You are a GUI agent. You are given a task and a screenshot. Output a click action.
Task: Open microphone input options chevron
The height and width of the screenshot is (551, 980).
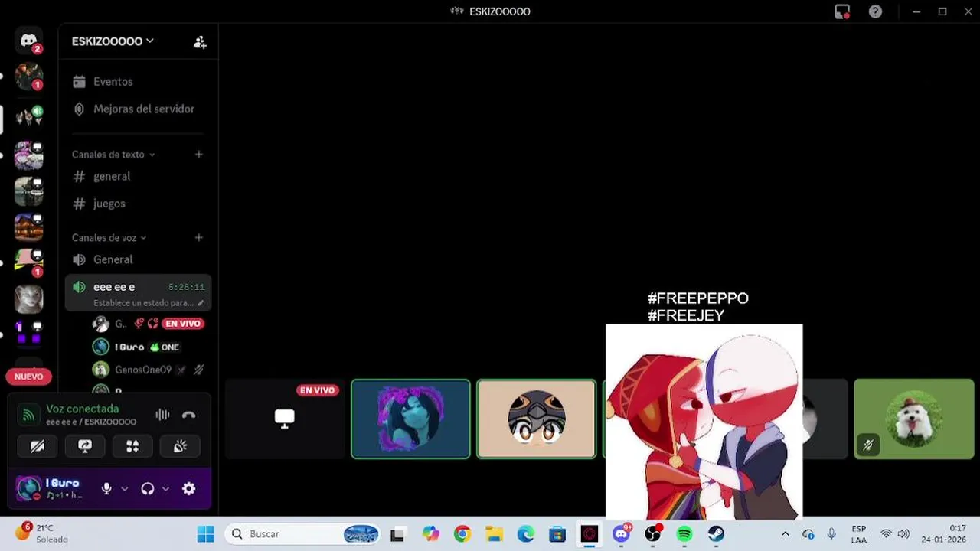[124, 489]
